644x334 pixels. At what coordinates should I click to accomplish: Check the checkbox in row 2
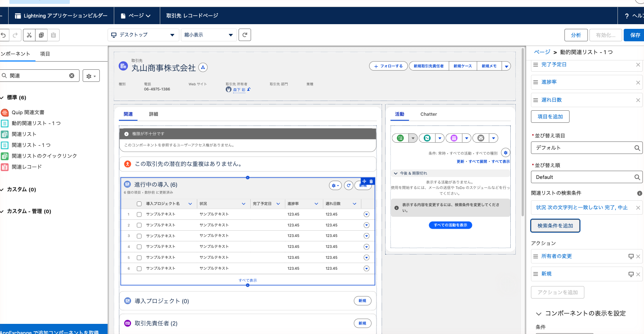[x=139, y=225]
